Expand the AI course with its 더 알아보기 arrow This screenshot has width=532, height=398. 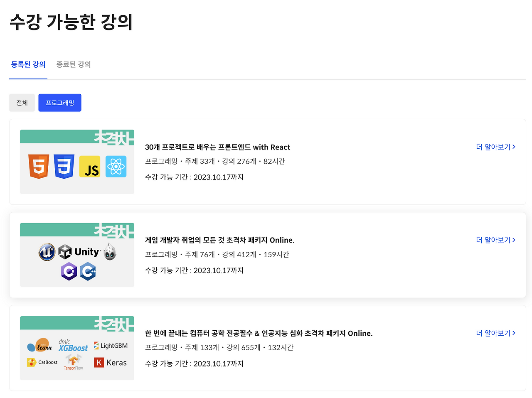[514, 333]
